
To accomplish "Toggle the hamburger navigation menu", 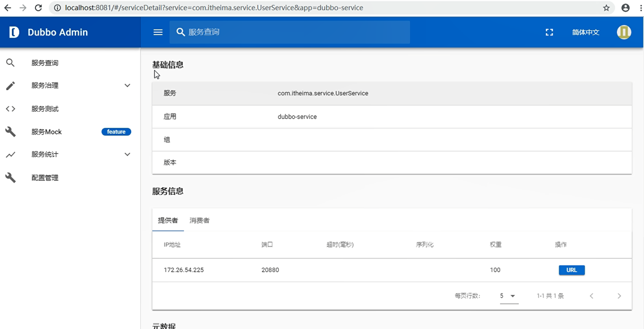I will pos(158,32).
